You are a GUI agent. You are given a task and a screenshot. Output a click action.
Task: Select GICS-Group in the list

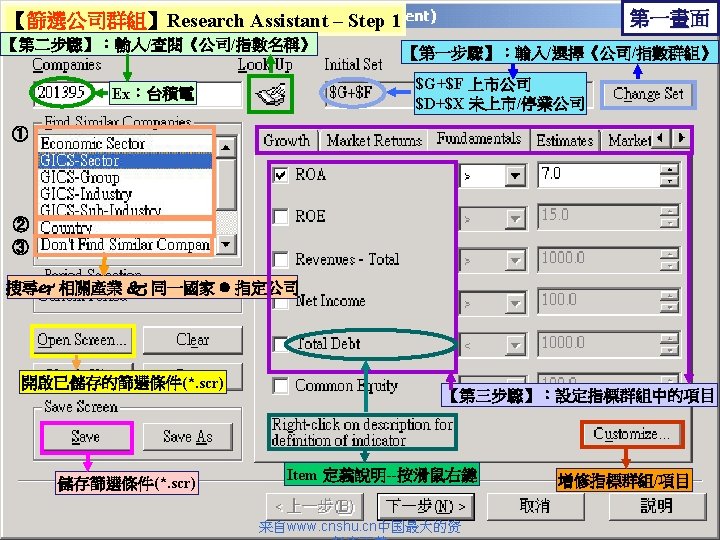(125, 177)
